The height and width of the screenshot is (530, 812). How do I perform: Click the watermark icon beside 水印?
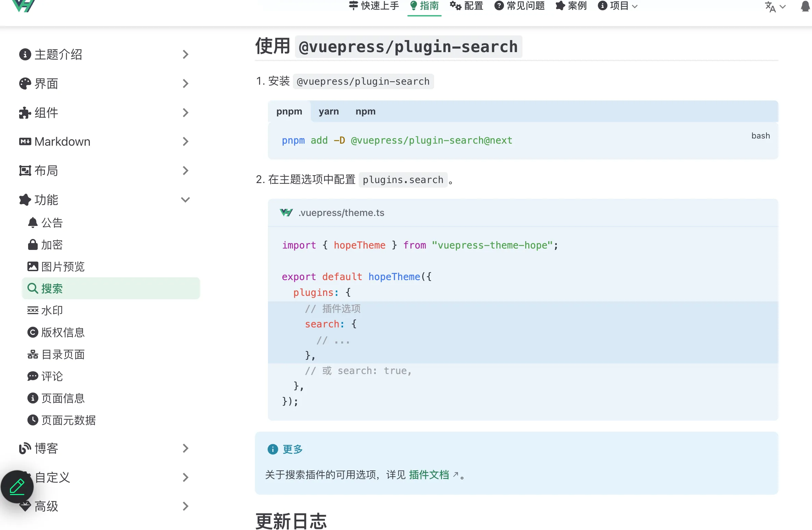point(33,310)
